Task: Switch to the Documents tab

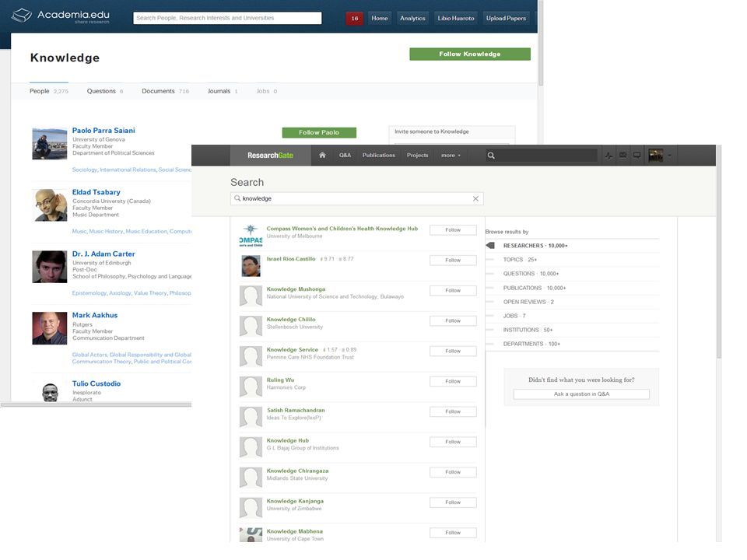Action: pyautogui.click(x=165, y=91)
